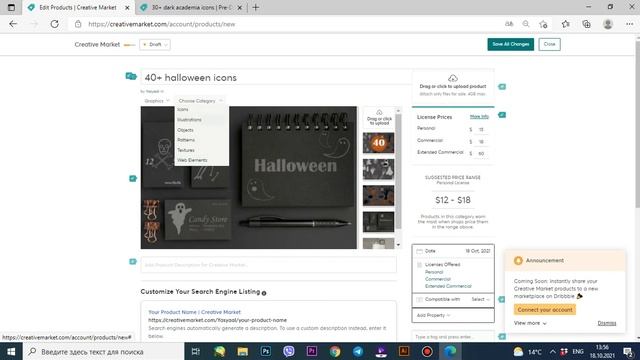
Task: Click the Commercial license link under Licenses Offered
Action: pos(438,279)
